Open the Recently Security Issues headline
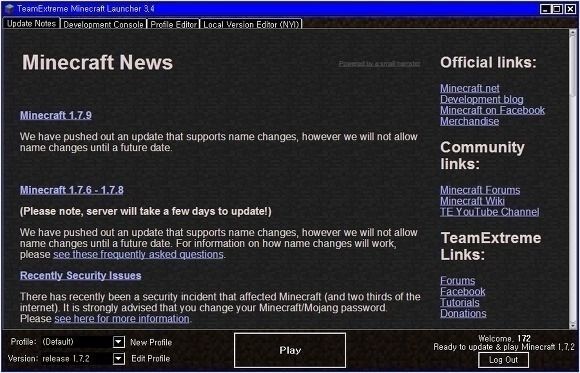This screenshot has width=580, height=373. click(81, 276)
